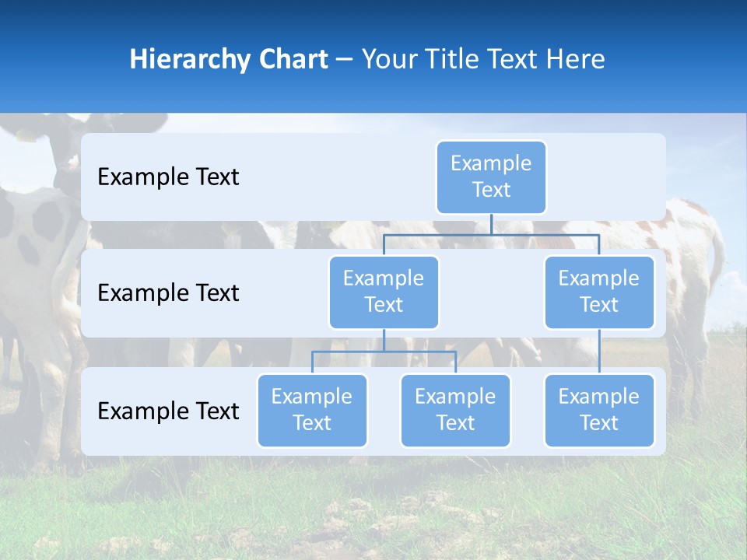Click the connector joining the two bottom-left boxes
This screenshot has height=560, width=747.
tap(384, 352)
